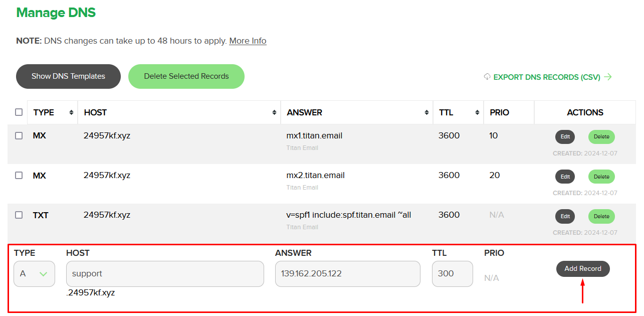Edit the mx1.titan.email MX record
This screenshot has width=644, height=316.
pyautogui.click(x=565, y=137)
